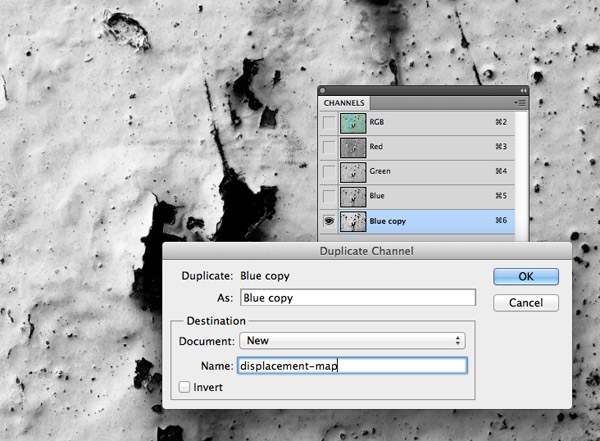Click the Green channel thumbnail
The width and height of the screenshot is (600, 441).
[x=354, y=171]
